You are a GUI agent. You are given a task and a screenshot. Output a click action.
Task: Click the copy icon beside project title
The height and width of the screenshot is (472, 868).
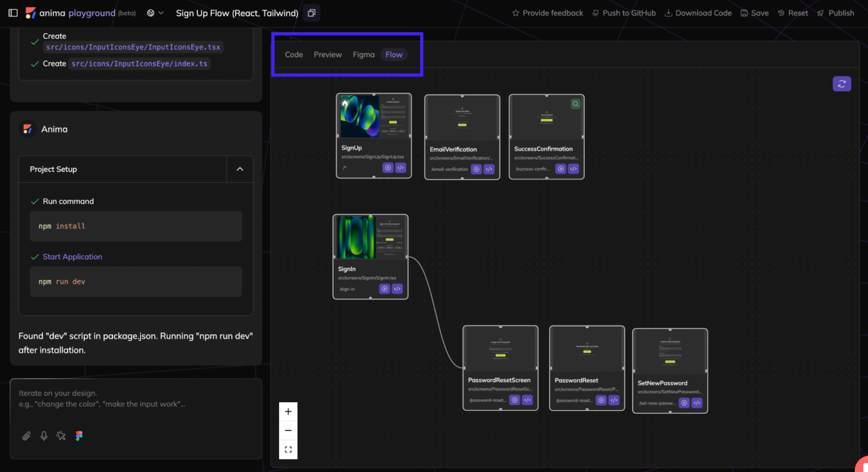(311, 13)
